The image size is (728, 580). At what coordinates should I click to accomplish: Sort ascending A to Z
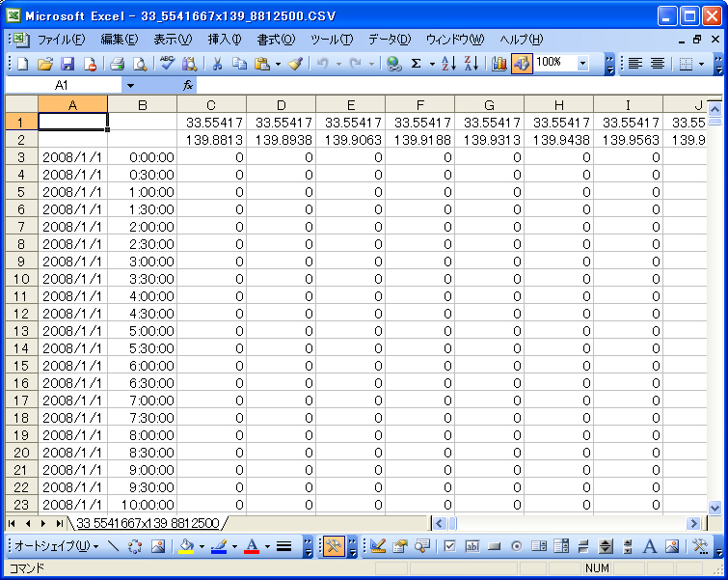(448, 64)
